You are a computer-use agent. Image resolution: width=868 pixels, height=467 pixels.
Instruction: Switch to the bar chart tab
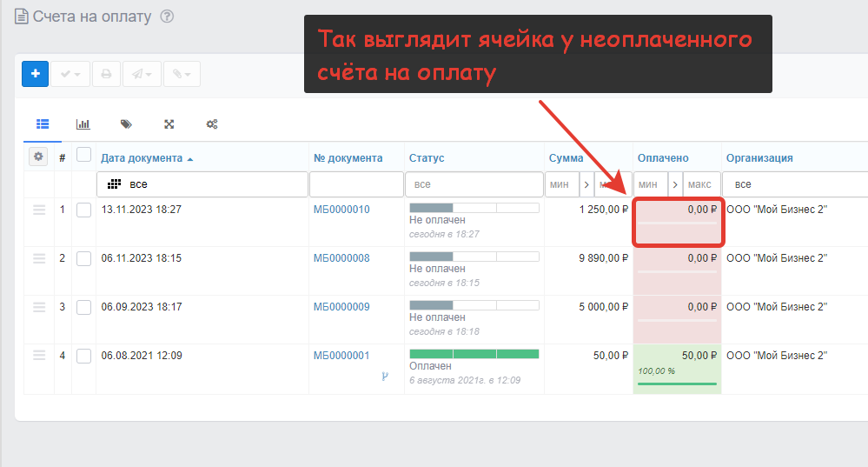point(83,124)
